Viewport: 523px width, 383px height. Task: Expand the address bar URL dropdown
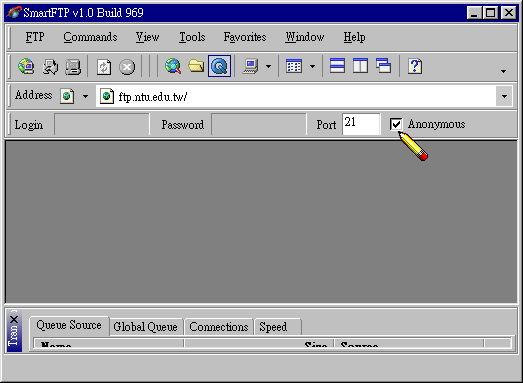tap(504, 96)
